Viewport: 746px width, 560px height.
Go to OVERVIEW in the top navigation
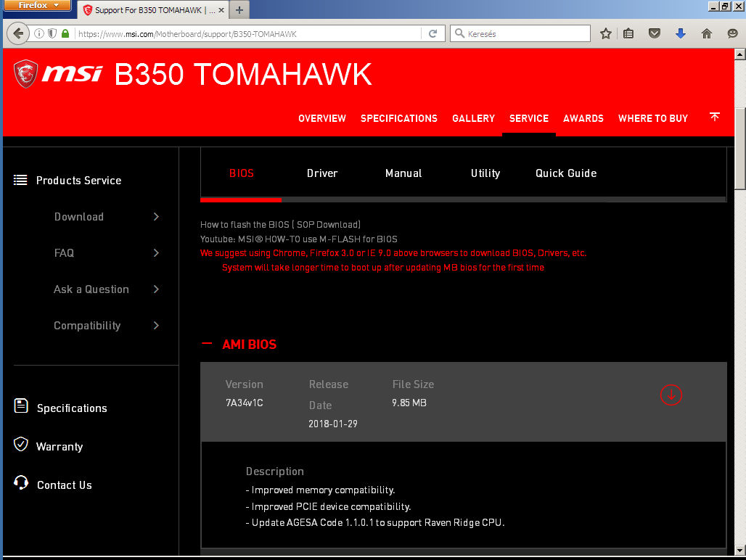(322, 118)
